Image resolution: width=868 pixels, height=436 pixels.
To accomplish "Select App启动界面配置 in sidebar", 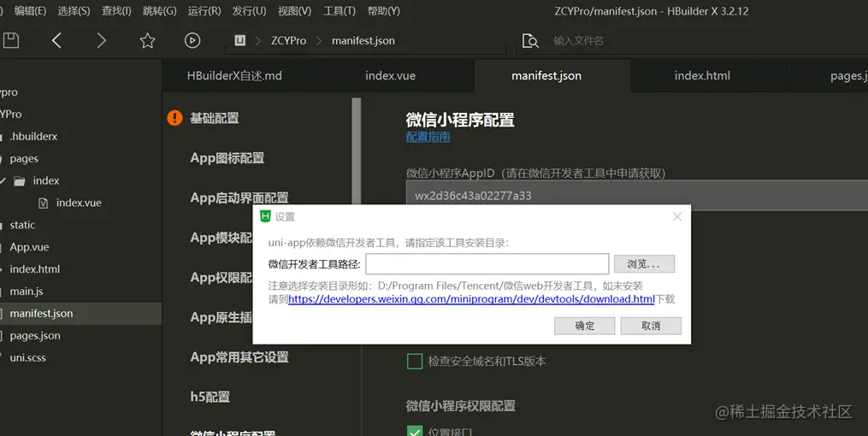I will [239, 197].
